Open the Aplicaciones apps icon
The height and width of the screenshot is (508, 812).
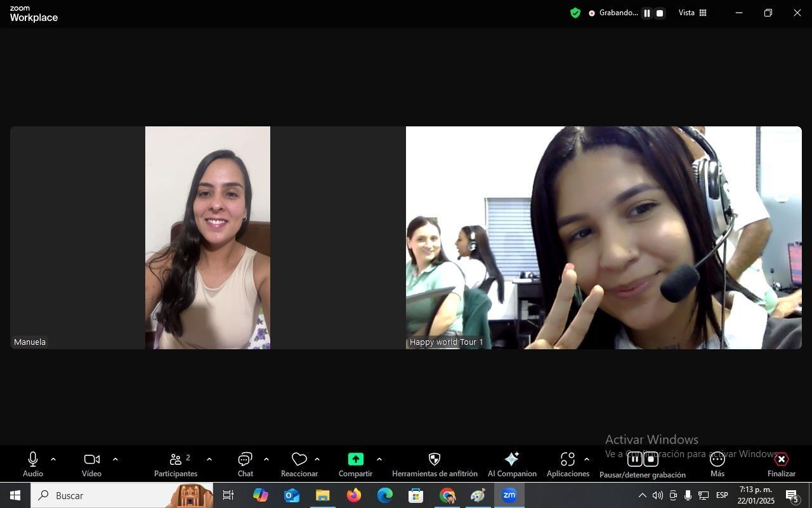click(568, 464)
